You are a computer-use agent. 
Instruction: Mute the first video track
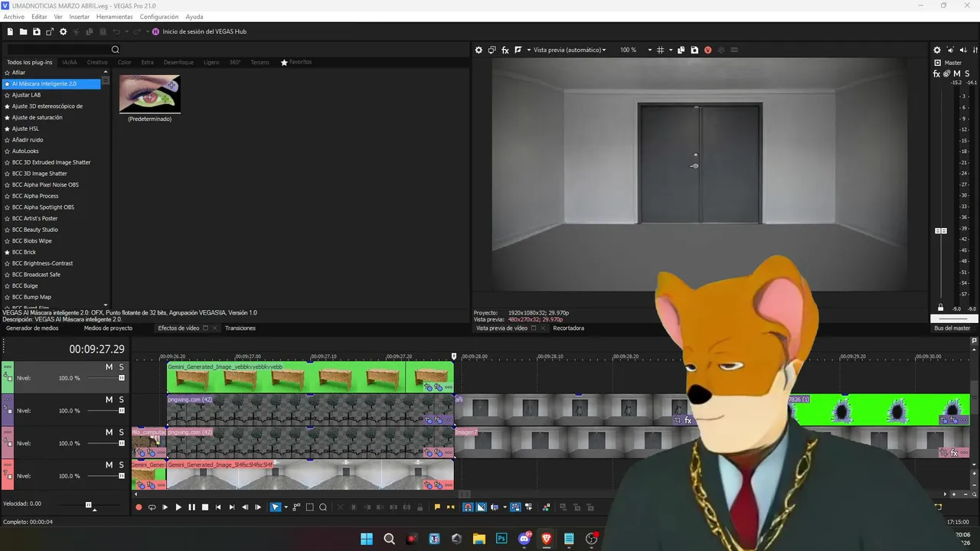109,367
